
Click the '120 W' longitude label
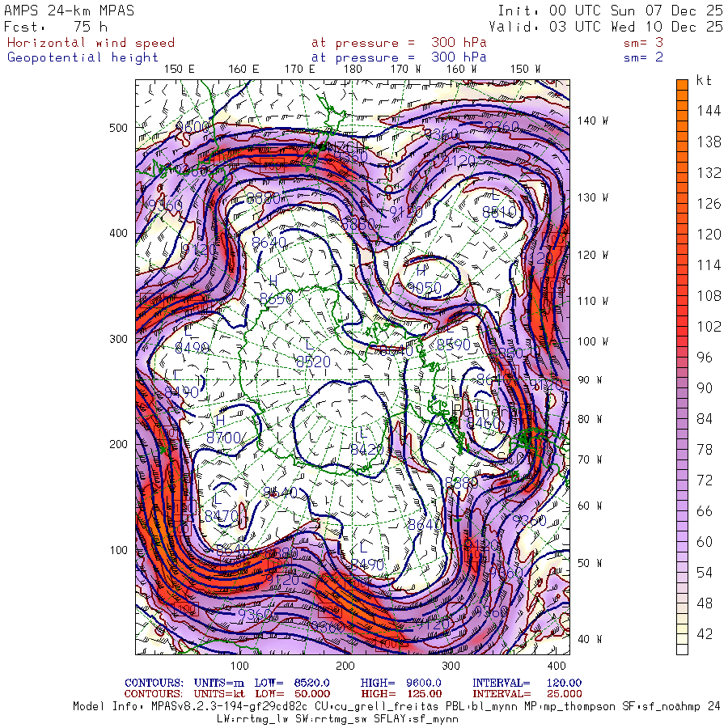[592, 255]
